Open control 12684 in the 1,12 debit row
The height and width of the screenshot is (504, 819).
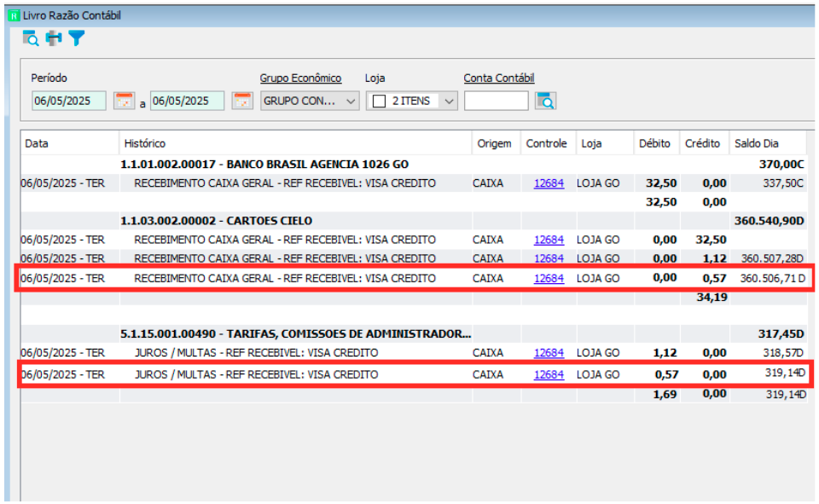coord(549,353)
